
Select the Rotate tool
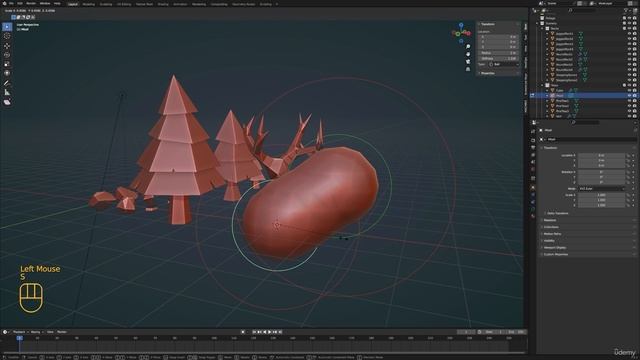coord(7,55)
